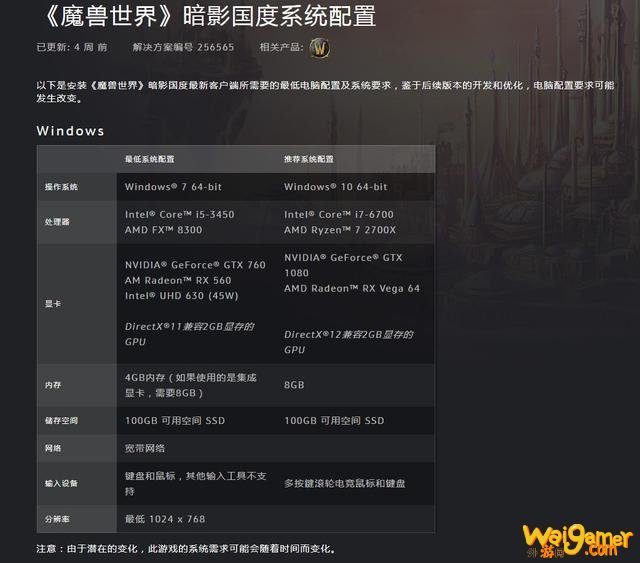Click the '注意：由于潜在的变化' note line
This screenshot has height=563, width=640.
pyautogui.click(x=186, y=549)
